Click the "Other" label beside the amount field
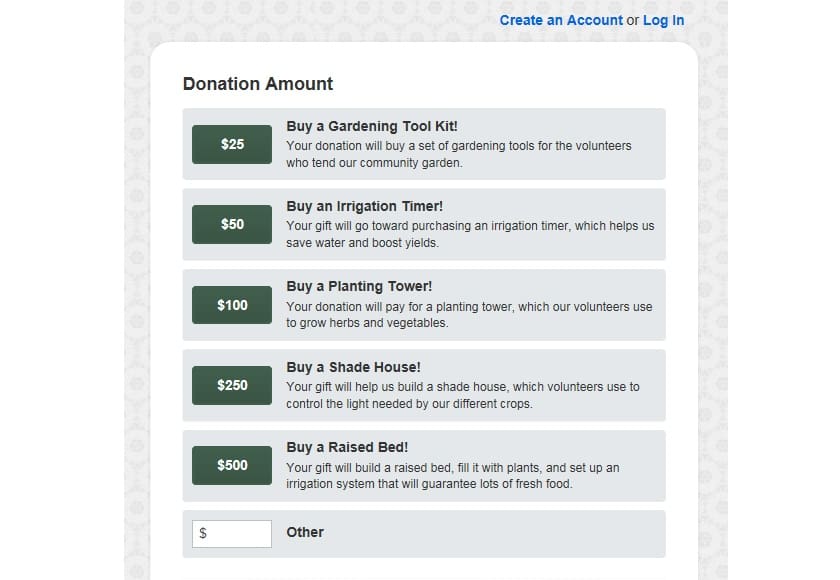 (x=305, y=532)
